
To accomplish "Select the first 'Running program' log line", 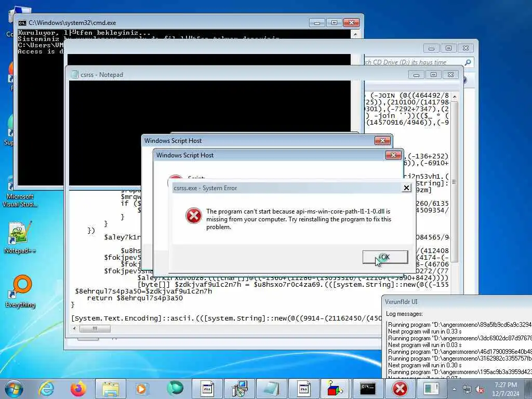I will pos(460,324).
